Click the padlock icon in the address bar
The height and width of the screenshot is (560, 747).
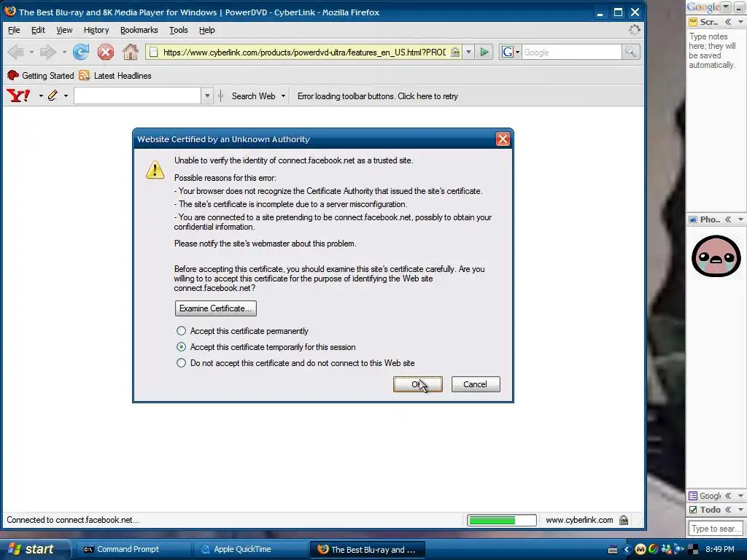(455, 52)
